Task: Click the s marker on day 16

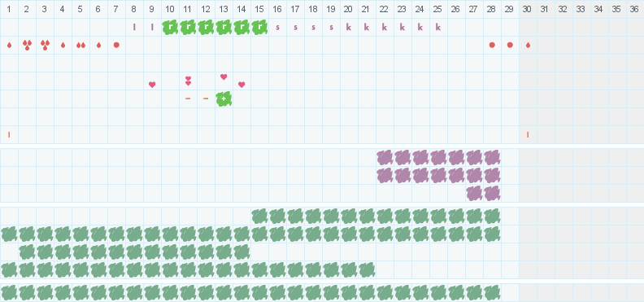Action: [277, 28]
